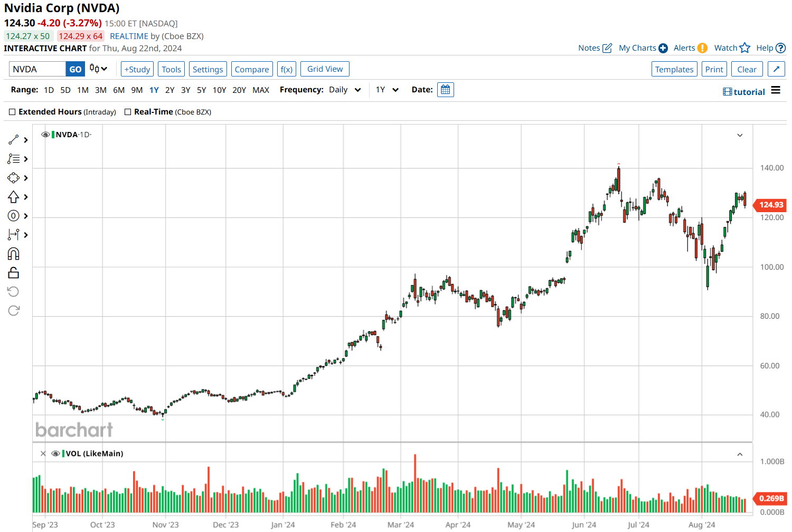Enable Real-Time Cboe BZX quotes
The image size is (792, 532).
pyautogui.click(x=127, y=111)
